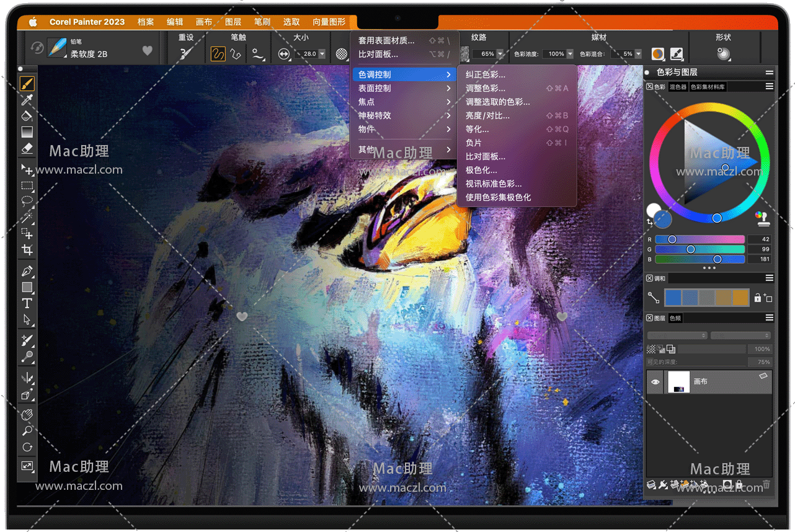Image resolution: width=795 pixels, height=532 pixels.
Task: Click 套用表面材质... menu entry
Action: (386, 40)
